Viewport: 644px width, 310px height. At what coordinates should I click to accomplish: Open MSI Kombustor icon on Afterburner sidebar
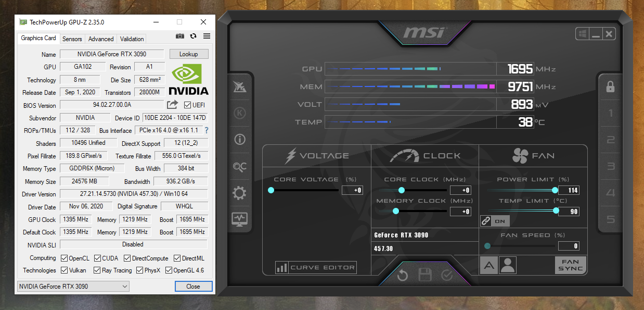pos(240,87)
